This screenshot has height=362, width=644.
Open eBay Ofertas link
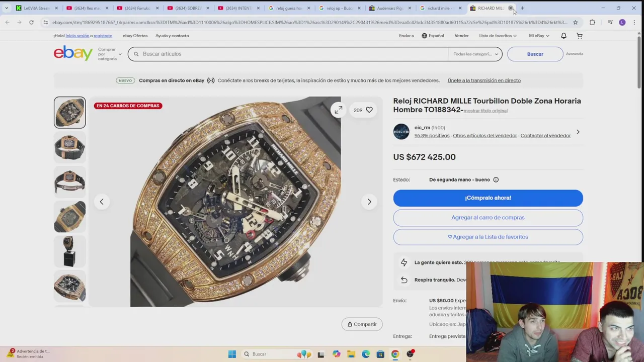tap(135, 36)
